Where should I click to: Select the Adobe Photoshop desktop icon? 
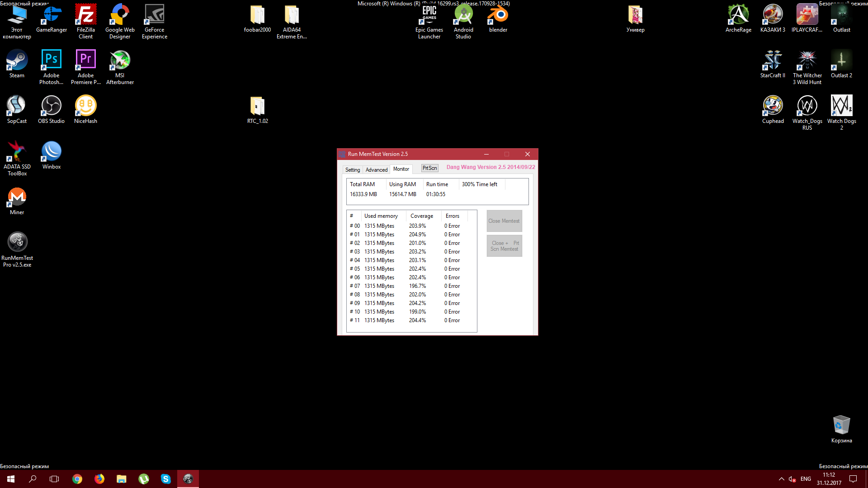pyautogui.click(x=51, y=61)
